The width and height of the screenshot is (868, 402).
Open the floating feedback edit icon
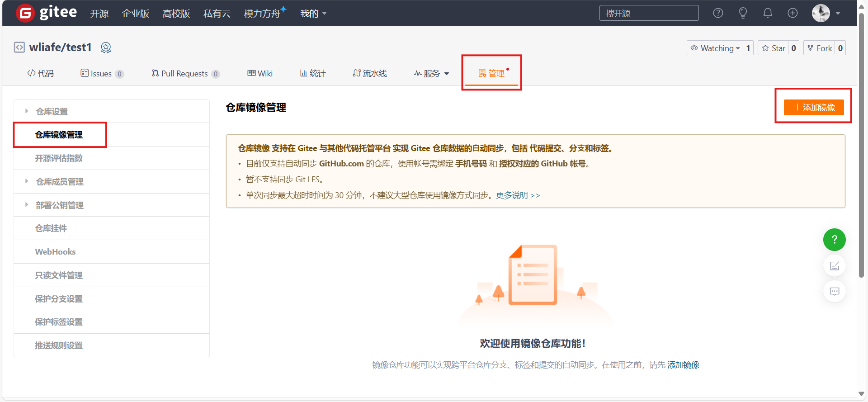click(x=834, y=266)
